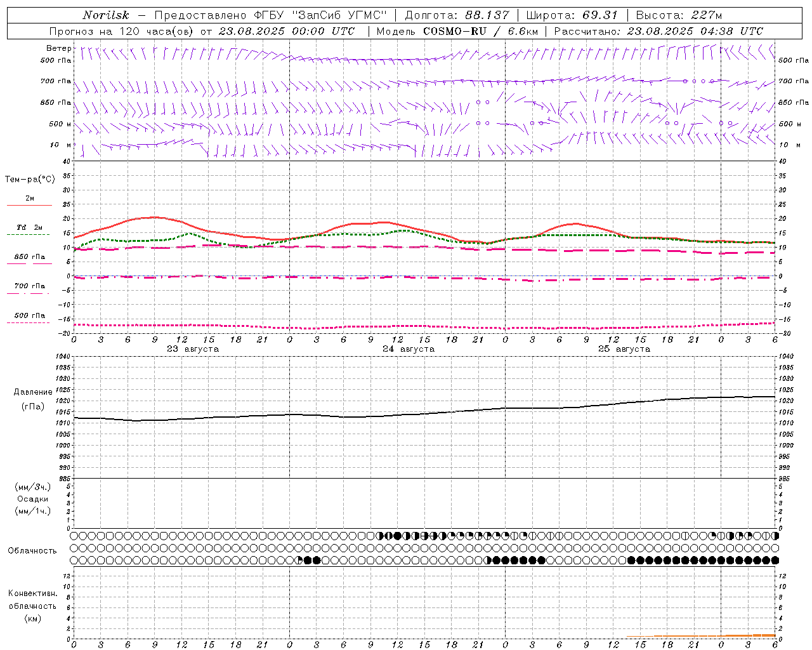Click the '25 августа' date label

point(624,349)
